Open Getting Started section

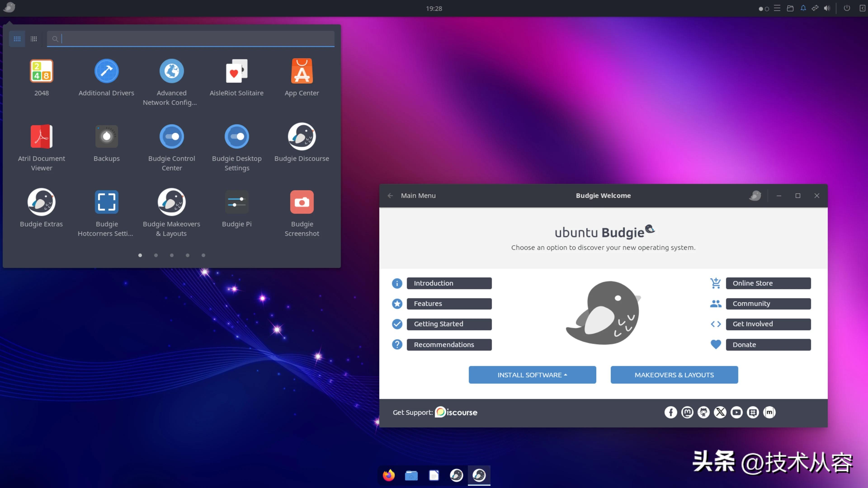tap(449, 324)
